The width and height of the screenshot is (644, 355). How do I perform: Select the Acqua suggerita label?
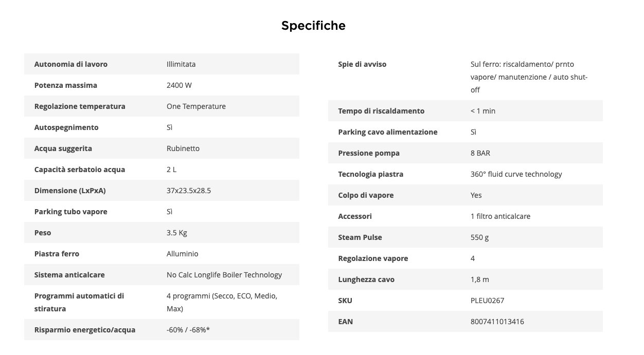tap(63, 148)
